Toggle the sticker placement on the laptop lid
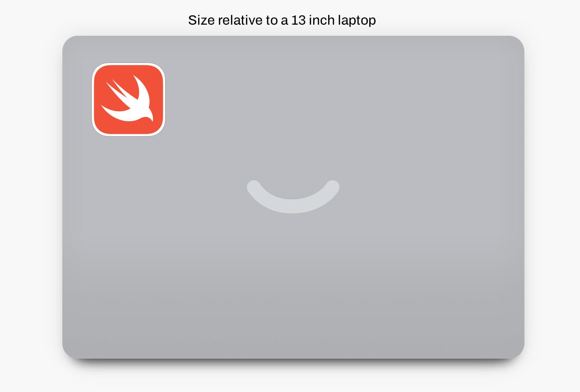The image size is (580, 392). [x=128, y=99]
